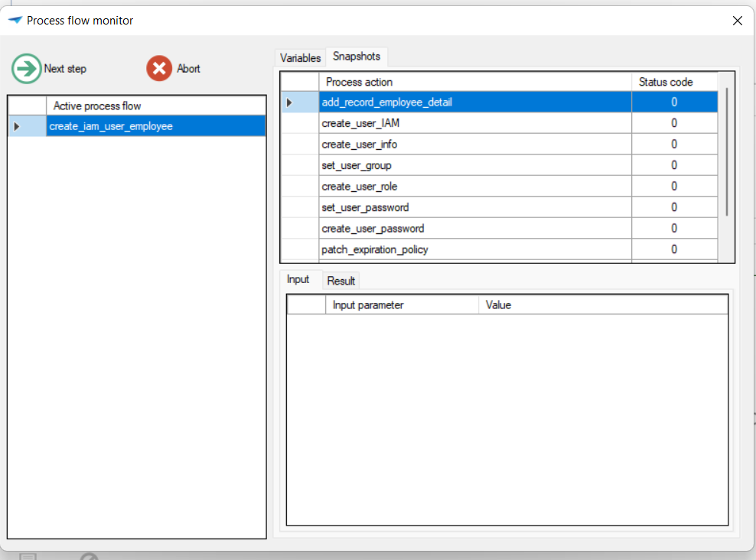The image size is (756, 560).
Task: Click the Input parameter column header
Action: coord(402,305)
